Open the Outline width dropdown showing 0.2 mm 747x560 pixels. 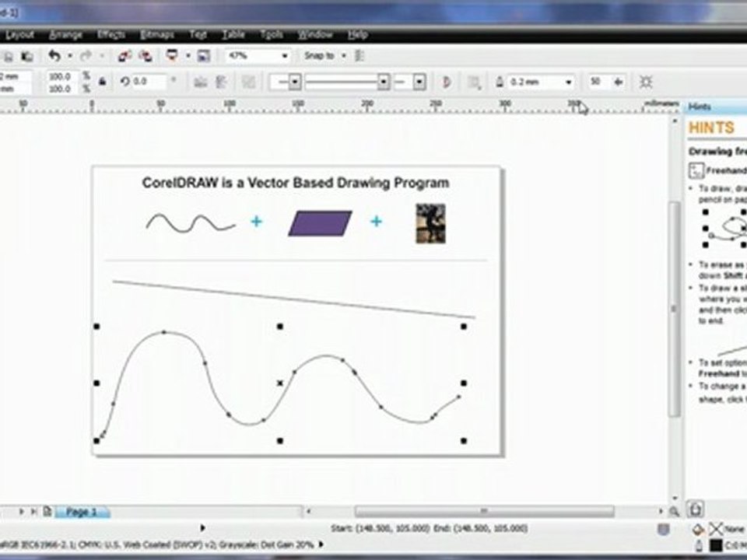568,82
